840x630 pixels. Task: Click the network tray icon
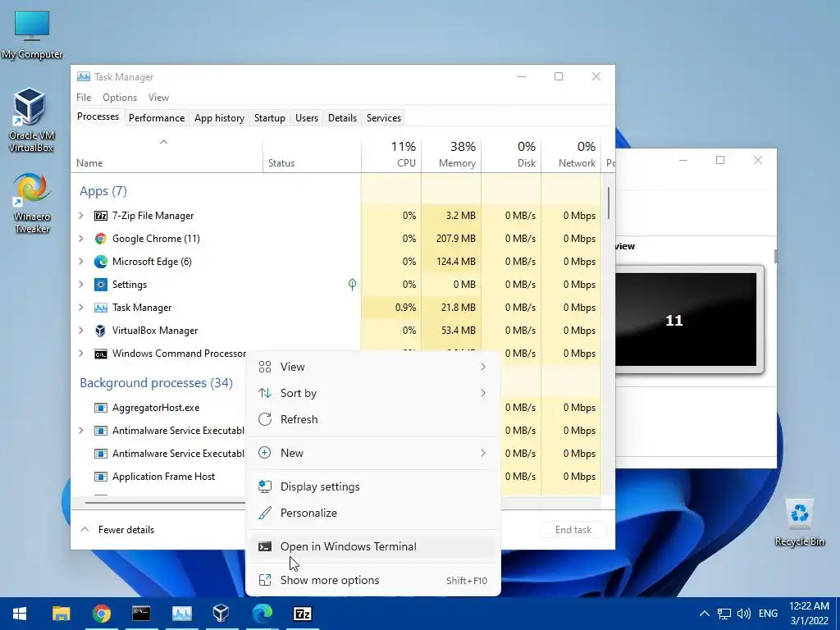pos(724,614)
